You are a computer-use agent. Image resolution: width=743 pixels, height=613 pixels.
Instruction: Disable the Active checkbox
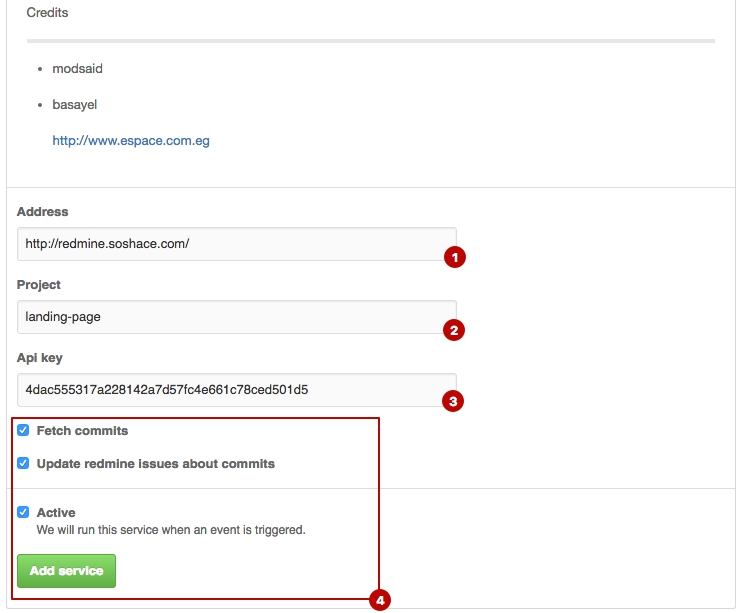pyautogui.click(x=23, y=512)
